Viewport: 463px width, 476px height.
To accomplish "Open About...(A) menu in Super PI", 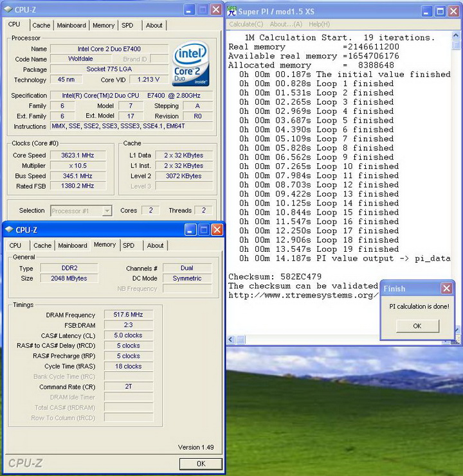I will 286,24.
